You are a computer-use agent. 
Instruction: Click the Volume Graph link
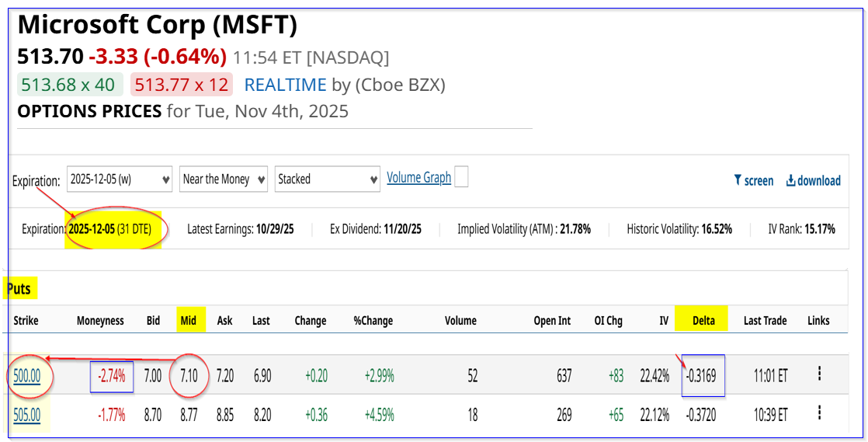(418, 178)
